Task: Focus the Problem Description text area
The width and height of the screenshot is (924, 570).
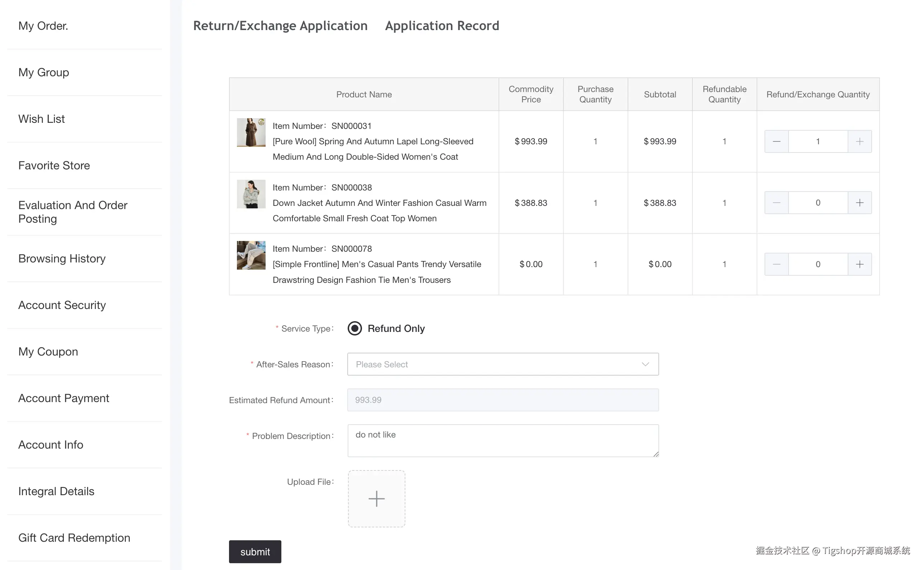Action: [x=503, y=440]
